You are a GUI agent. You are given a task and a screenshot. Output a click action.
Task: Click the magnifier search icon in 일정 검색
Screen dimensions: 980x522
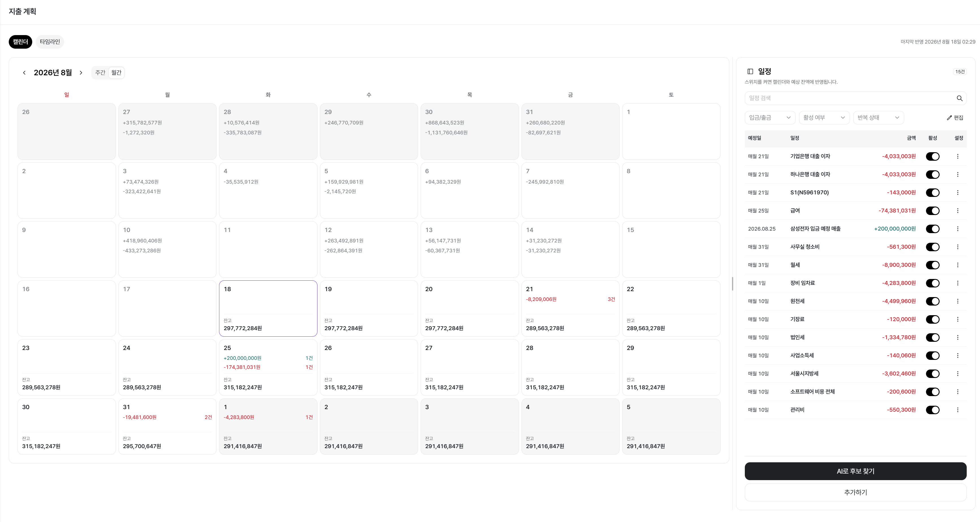click(x=959, y=98)
